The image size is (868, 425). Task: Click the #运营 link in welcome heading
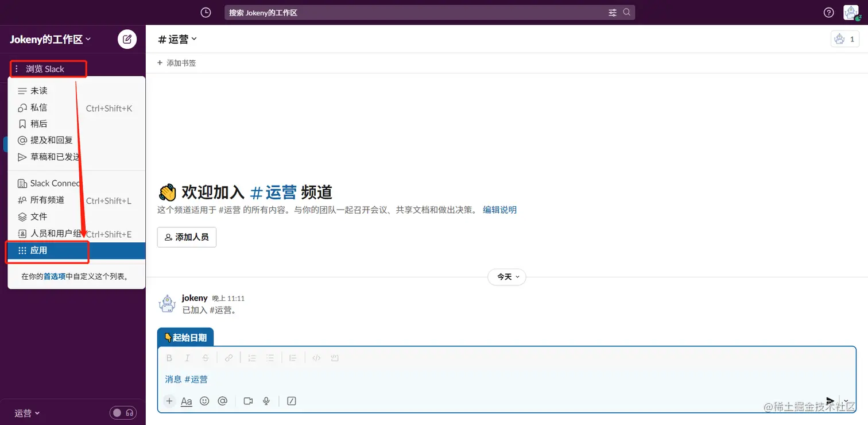[x=274, y=192]
